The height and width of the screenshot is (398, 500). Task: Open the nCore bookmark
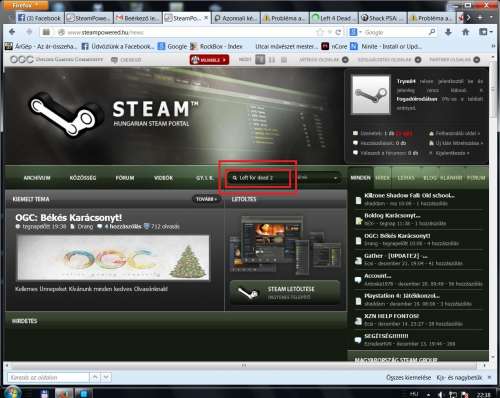point(334,46)
